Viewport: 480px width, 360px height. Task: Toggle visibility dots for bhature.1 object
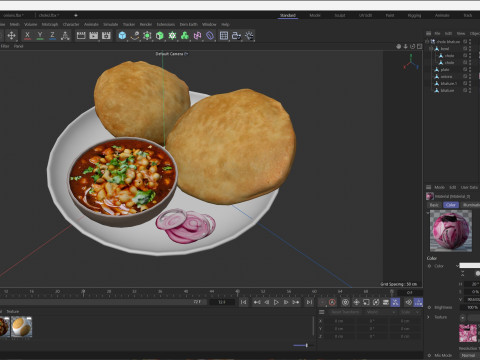(x=470, y=84)
